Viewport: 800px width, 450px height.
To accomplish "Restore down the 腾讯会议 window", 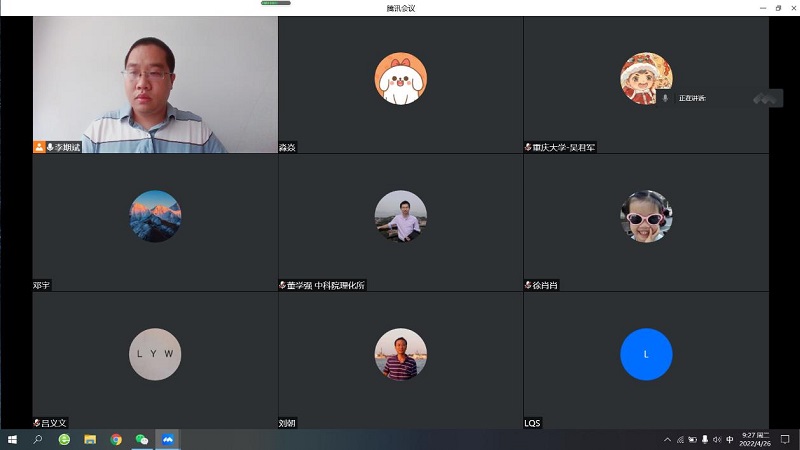I will 778,8.
